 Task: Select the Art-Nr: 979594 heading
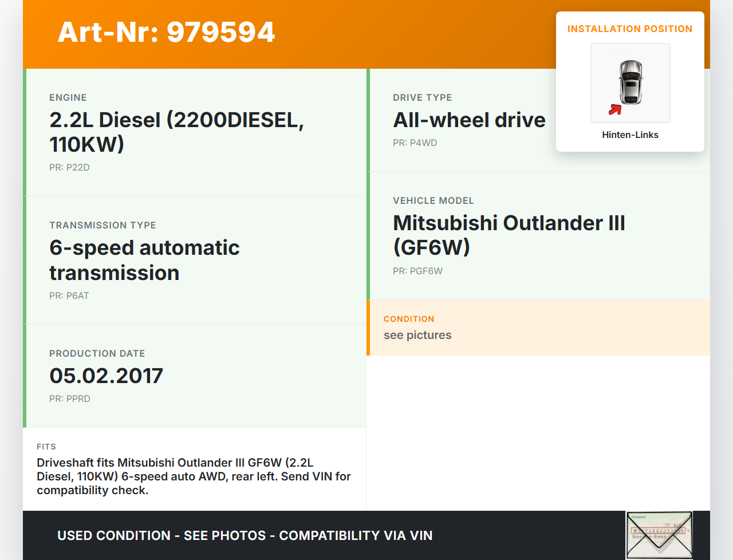(x=166, y=32)
